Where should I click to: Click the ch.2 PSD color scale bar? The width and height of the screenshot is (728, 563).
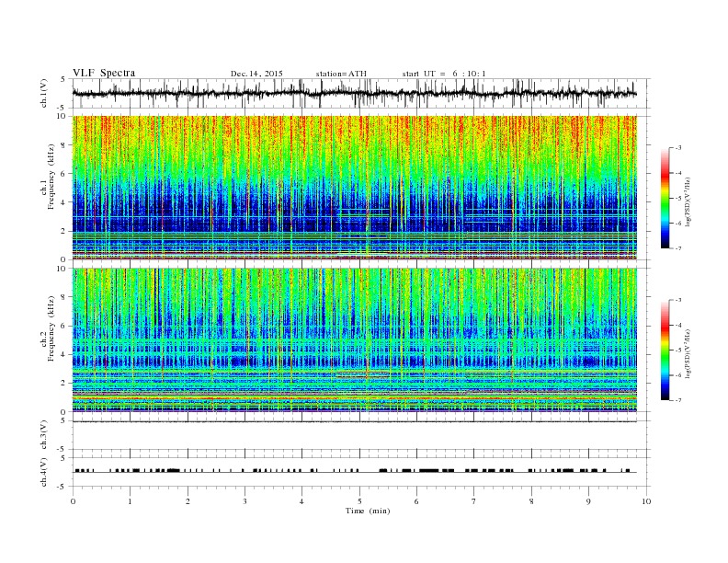pyautogui.click(x=665, y=350)
